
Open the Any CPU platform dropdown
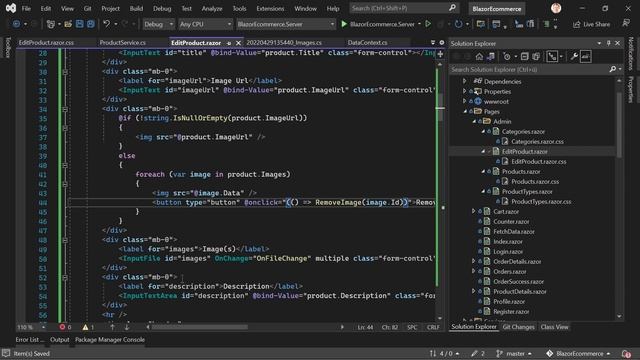point(205,24)
